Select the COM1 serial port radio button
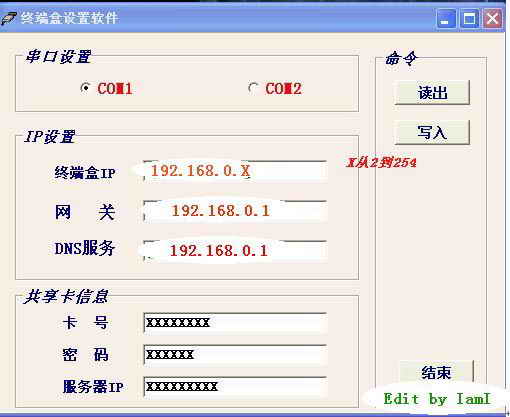This screenshot has width=510, height=417. click(x=85, y=88)
